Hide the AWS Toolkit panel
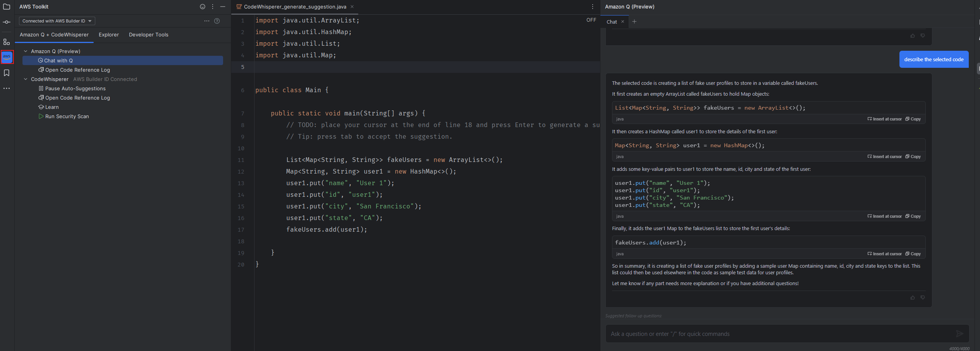This screenshot has height=351, width=980. coord(223,7)
